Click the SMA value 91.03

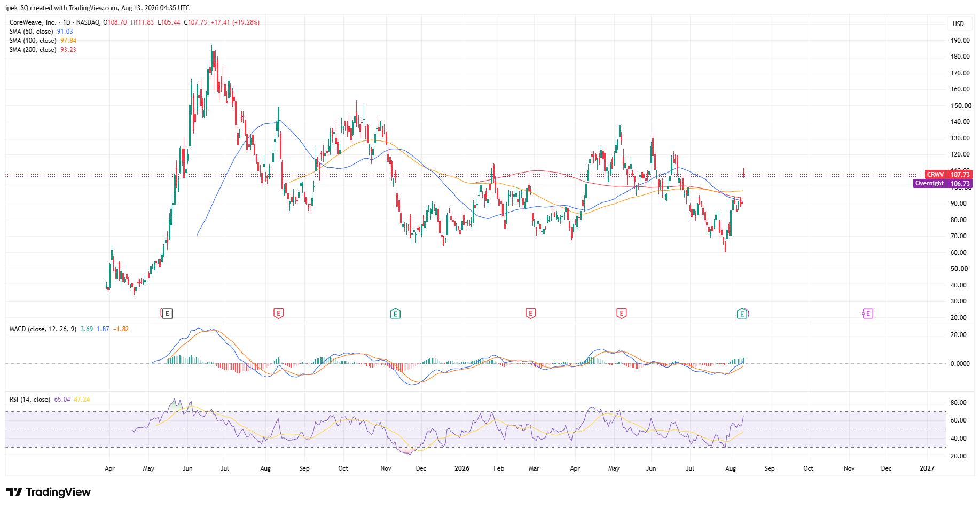click(x=65, y=32)
